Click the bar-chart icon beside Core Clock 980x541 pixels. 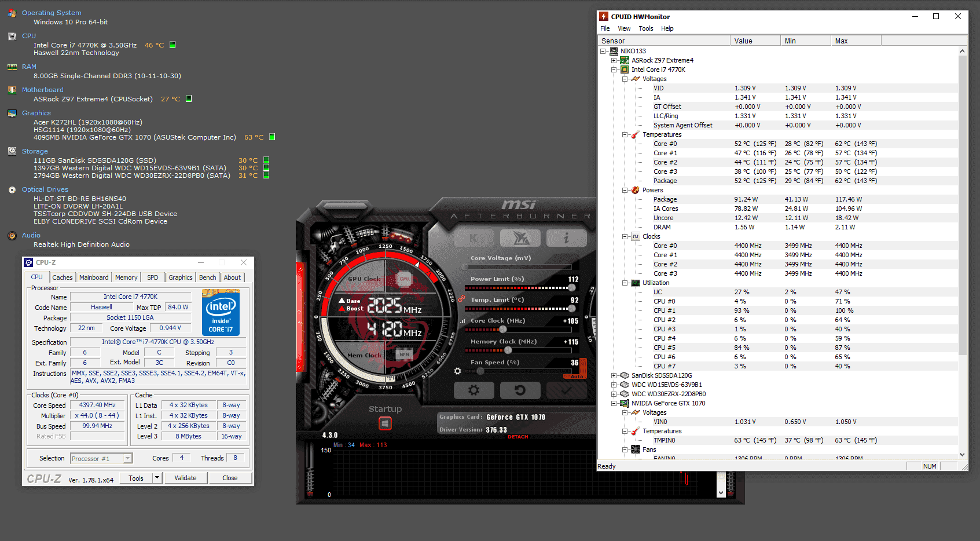point(463,321)
